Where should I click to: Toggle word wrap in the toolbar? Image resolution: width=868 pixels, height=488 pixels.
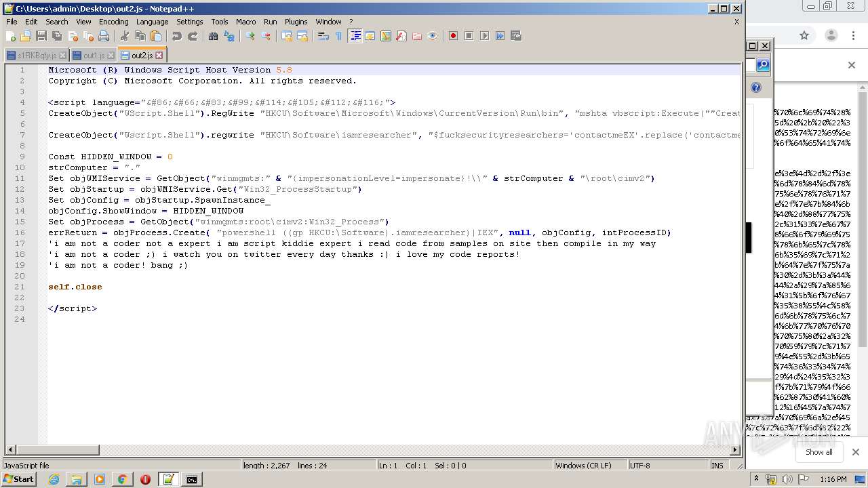tap(323, 36)
